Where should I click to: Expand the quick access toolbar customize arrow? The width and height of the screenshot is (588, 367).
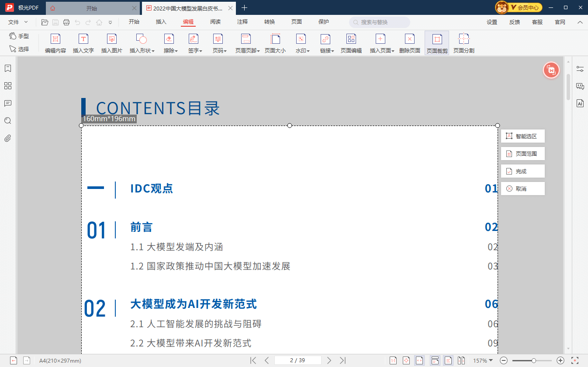[x=110, y=22]
